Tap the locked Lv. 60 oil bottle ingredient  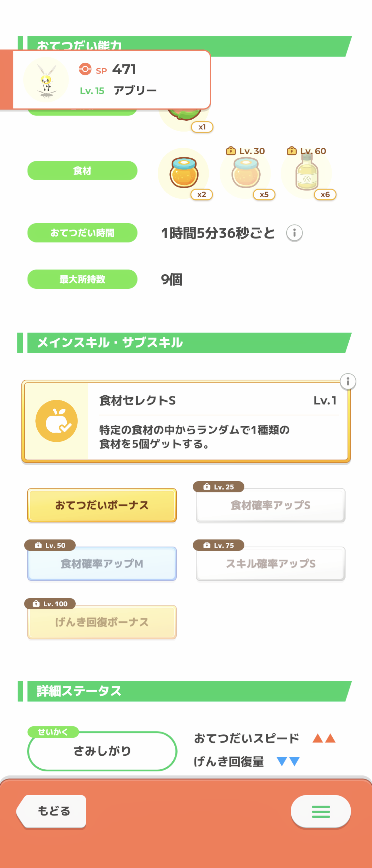pyautogui.click(x=307, y=173)
